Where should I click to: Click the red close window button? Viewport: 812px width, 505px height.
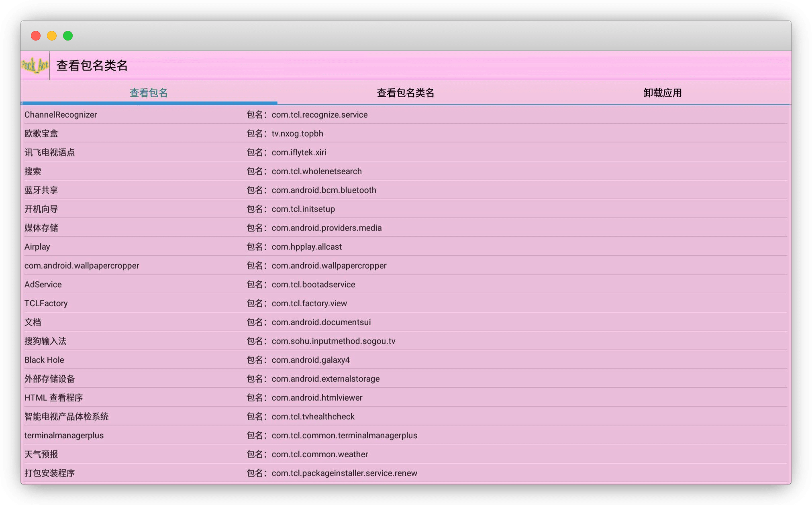click(x=36, y=36)
